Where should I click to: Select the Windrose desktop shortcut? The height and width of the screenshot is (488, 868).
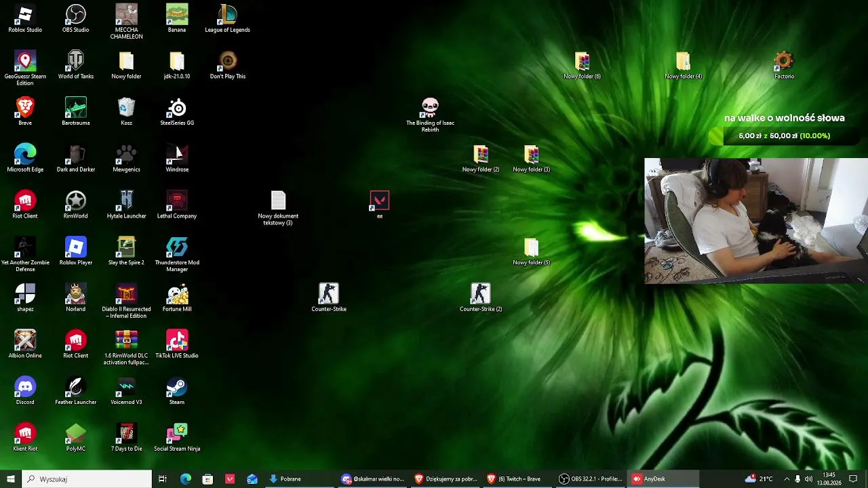click(x=177, y=159)
